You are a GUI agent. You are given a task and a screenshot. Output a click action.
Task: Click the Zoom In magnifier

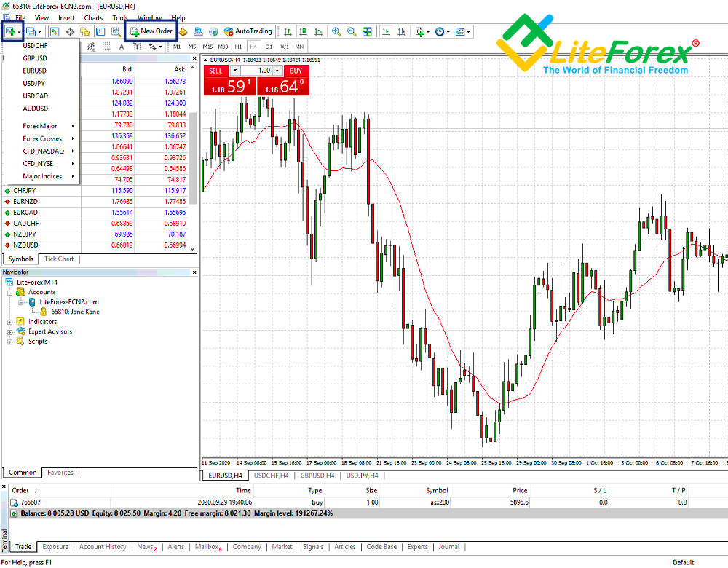tap(336, 31)
